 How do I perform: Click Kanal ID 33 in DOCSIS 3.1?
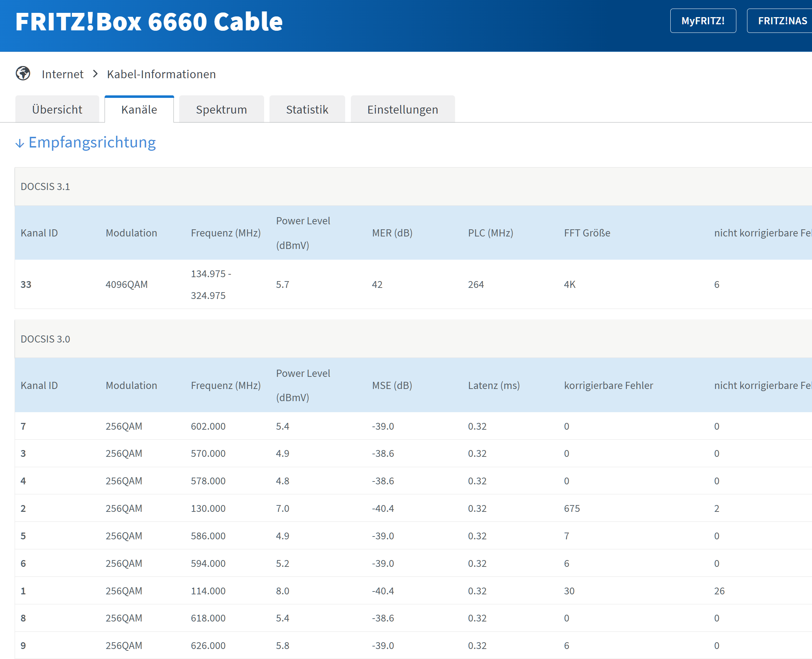point(26,284)
